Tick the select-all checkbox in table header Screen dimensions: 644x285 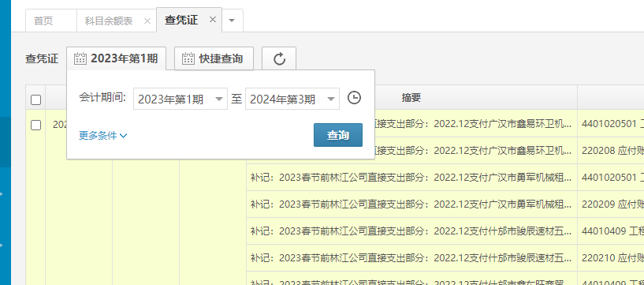[x=35, y=99]
